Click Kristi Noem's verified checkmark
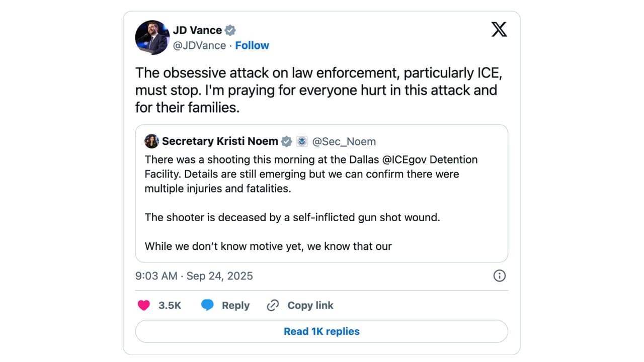The image size is (644, 362). tap(286, 141)
